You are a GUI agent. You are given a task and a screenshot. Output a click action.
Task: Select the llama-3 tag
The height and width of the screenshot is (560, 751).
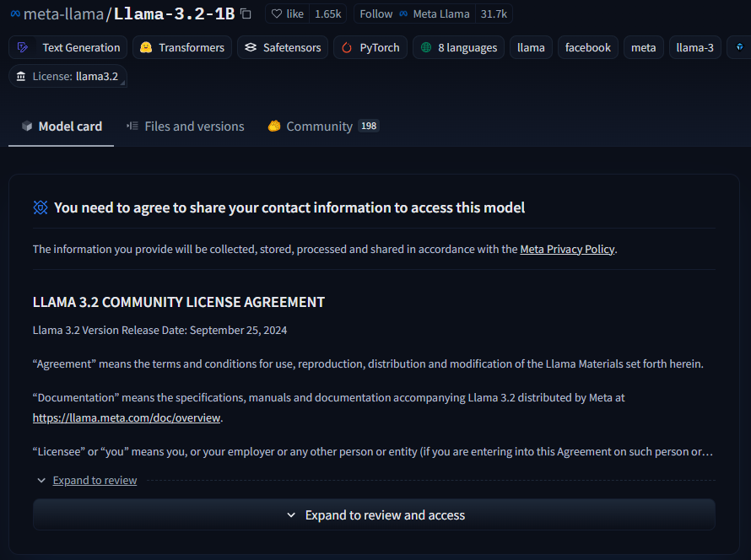click(695, 47)
